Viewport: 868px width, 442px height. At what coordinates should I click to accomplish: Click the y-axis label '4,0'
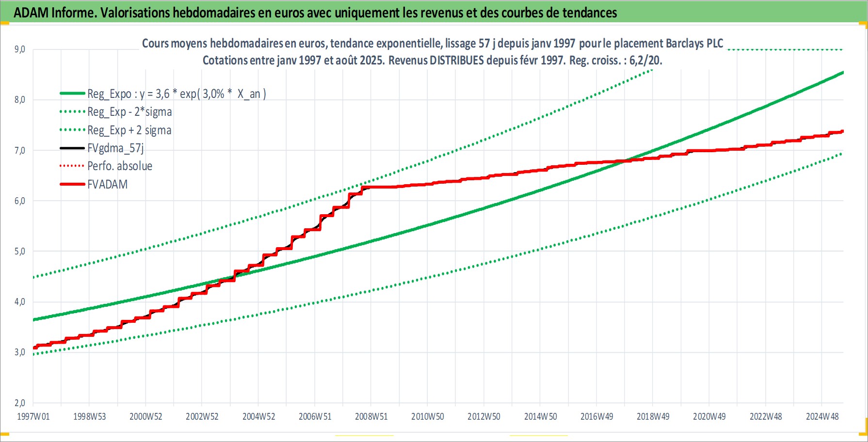pyautogui.click(x=19, y=302)
